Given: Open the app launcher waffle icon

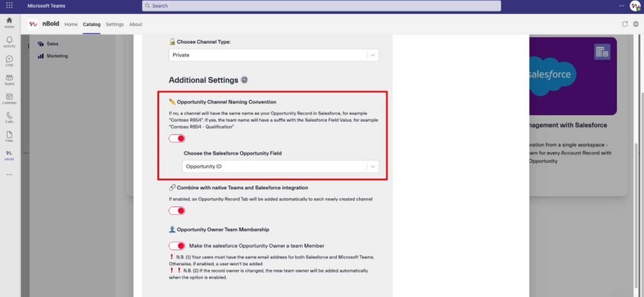Looking at the screenshot, I should click(x=9, y=5).
